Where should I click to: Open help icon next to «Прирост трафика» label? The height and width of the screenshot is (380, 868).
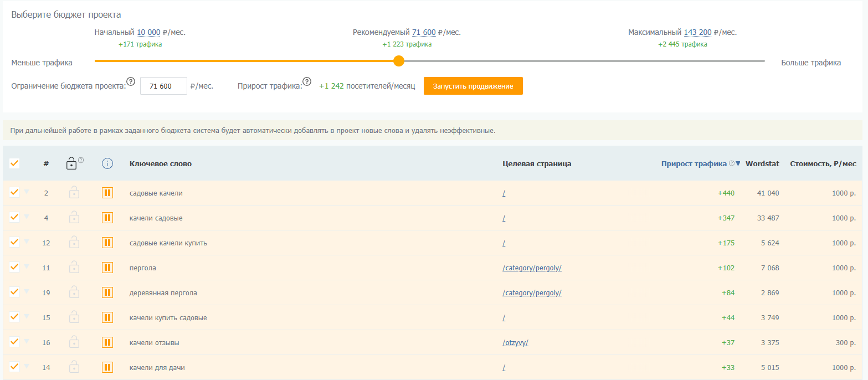coord(307,82)
